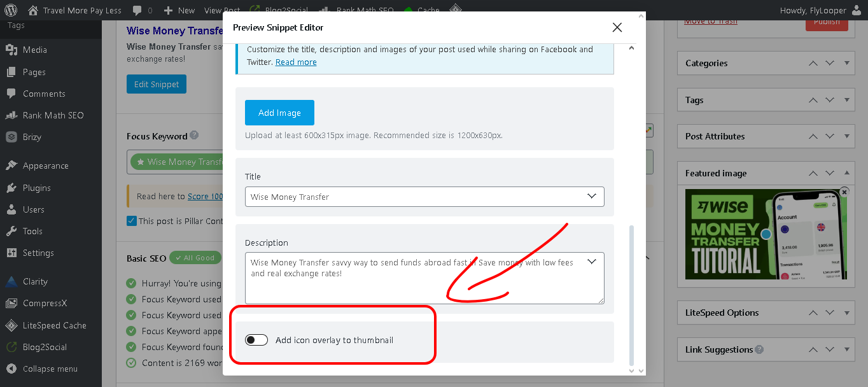Remove featured image with x icon
Screen dimensions: 868x387
tap(844, 192)
